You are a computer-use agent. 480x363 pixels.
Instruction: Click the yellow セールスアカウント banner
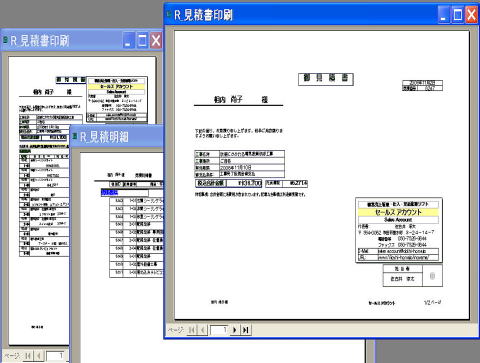pyautogui.click(x=398, y=212)
